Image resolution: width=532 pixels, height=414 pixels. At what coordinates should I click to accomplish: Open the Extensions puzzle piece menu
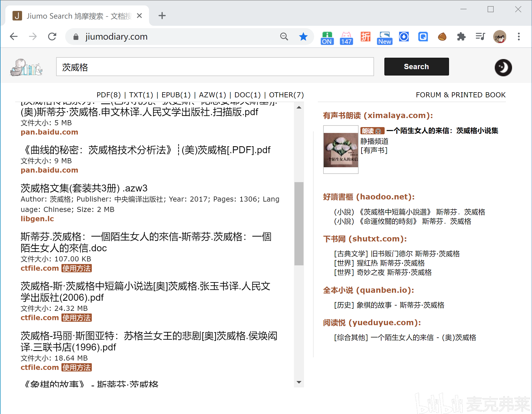click(x=461, y=37)
